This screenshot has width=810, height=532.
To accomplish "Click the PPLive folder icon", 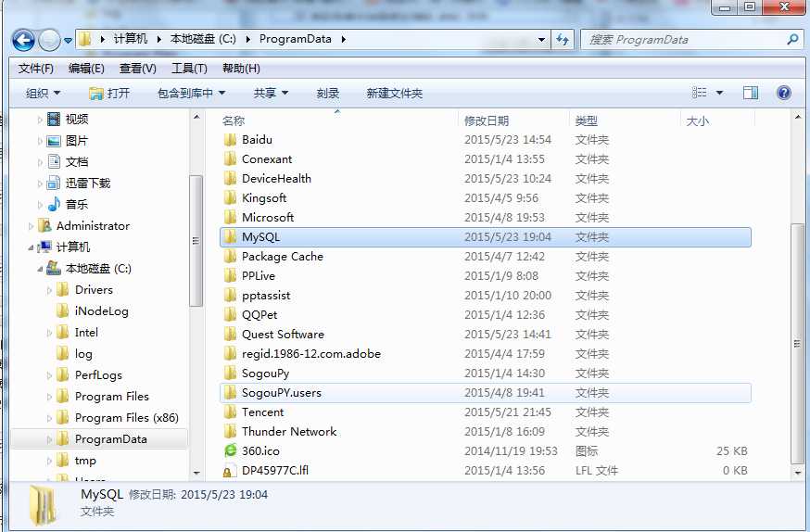I will tap(231, 276).
